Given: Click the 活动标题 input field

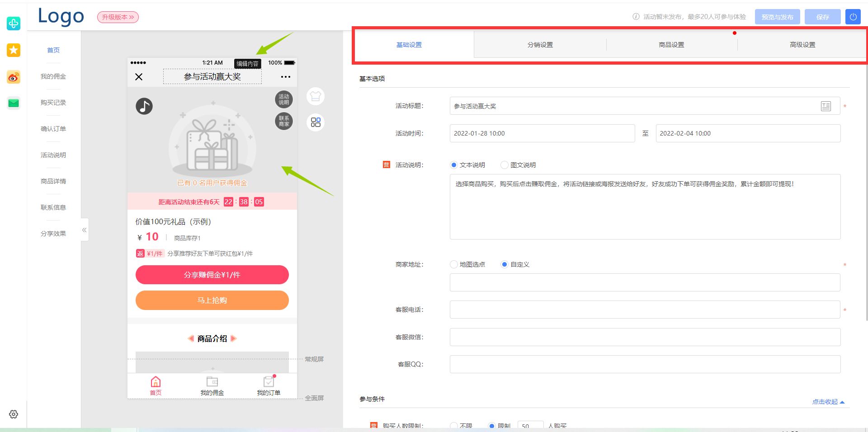Looking at the screenshot, I should coord(645,106).
